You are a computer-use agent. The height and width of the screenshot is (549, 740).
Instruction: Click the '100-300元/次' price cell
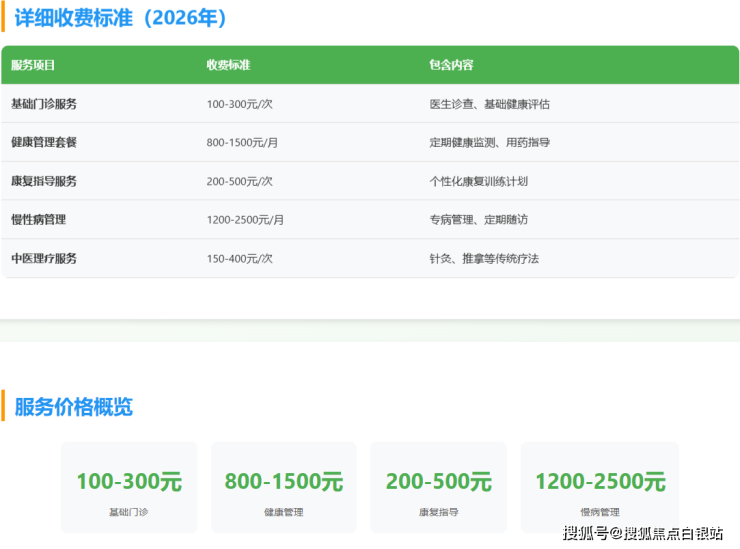pyautogui.click(x=239, y=104)
